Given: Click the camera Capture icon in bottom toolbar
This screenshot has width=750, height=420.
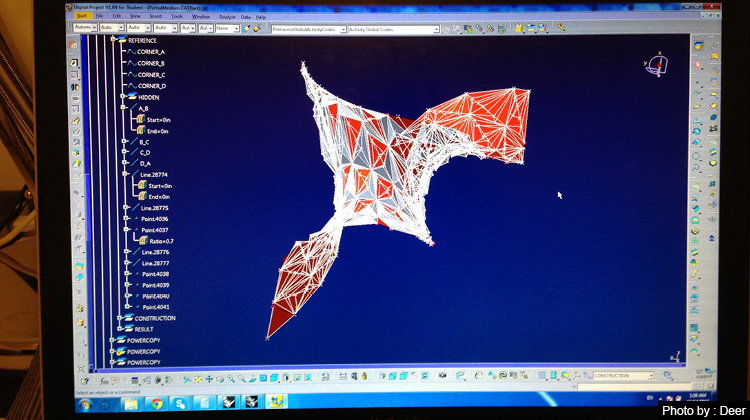Looking at the screenshot, I should (442, 376).
